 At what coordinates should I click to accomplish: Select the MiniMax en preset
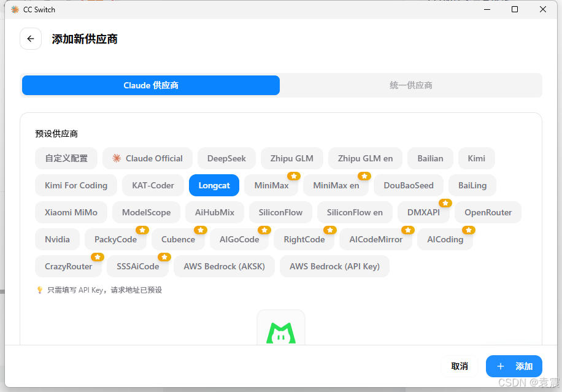[336, 185]
